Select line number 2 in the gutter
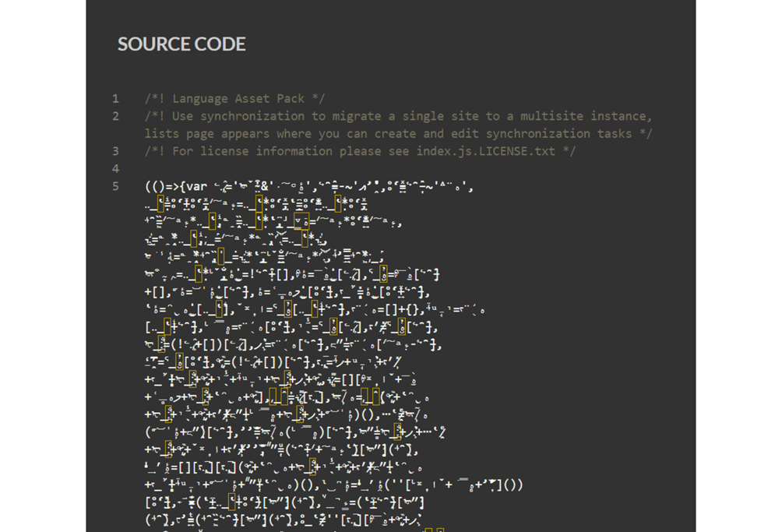 [x=115, y=117]
